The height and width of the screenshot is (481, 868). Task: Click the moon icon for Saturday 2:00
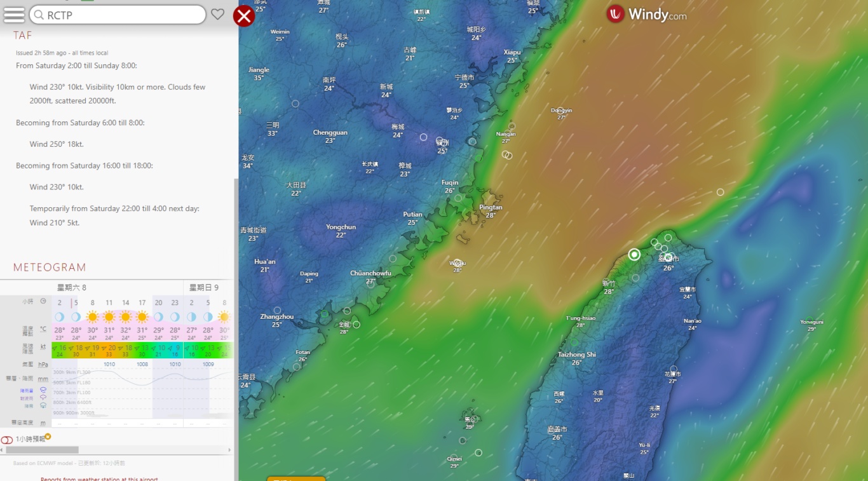coord(60,316)
